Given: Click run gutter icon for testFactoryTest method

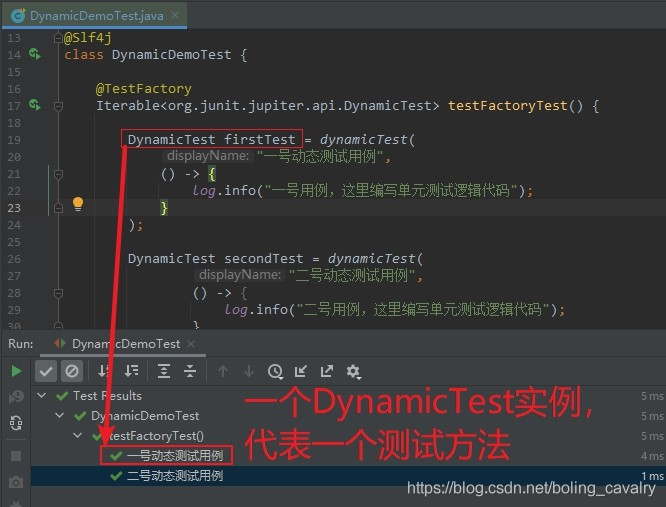Looking at the screenshot, I should click(35, 105).
